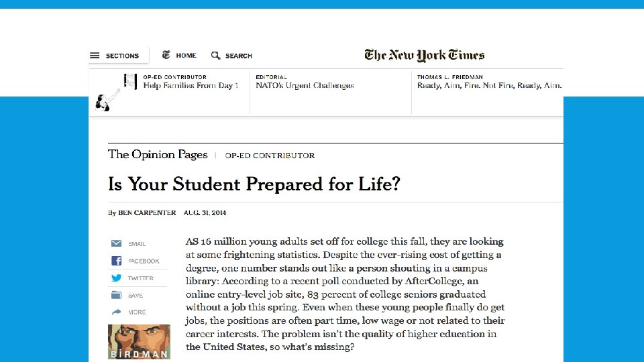Open Friedman's 'Ready, Aim, Fire' column
This screenshot has width=644, height=362.
488,86
